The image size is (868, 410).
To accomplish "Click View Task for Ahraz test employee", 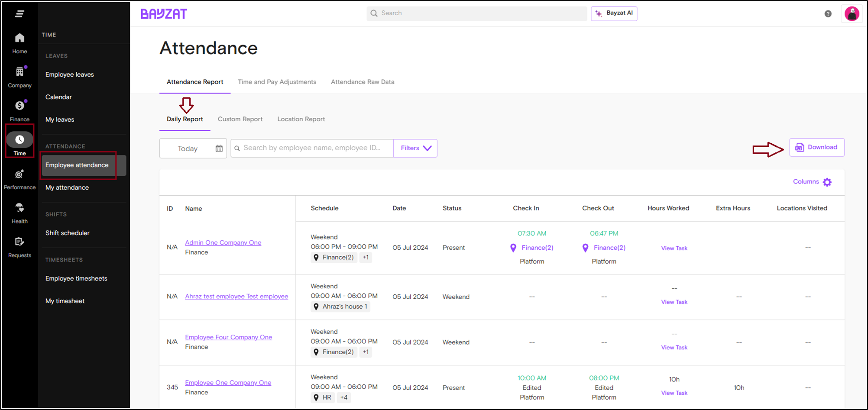I will click(x=674, y=302).
